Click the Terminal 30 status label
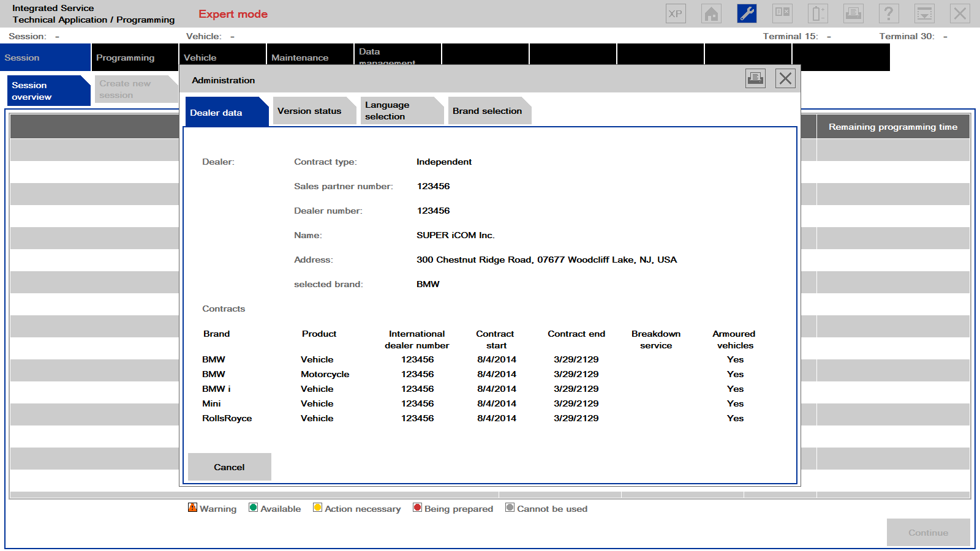 (x=907, y=36)
